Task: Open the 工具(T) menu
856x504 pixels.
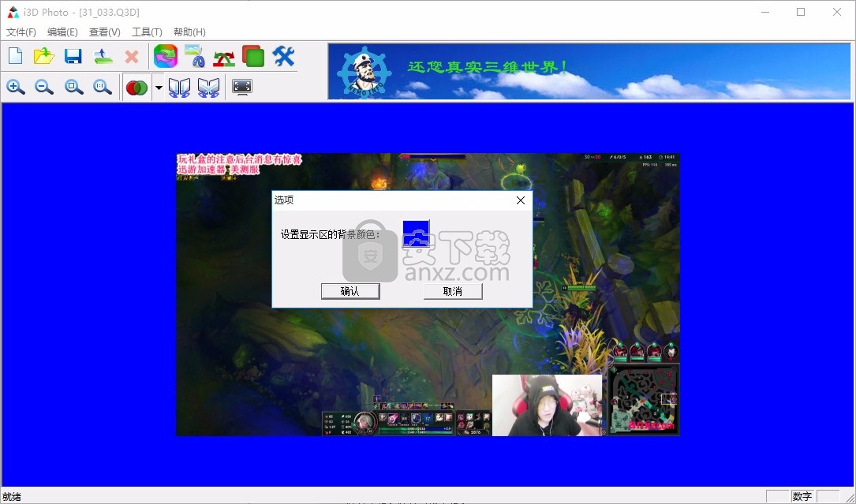Action: point(147,32)
